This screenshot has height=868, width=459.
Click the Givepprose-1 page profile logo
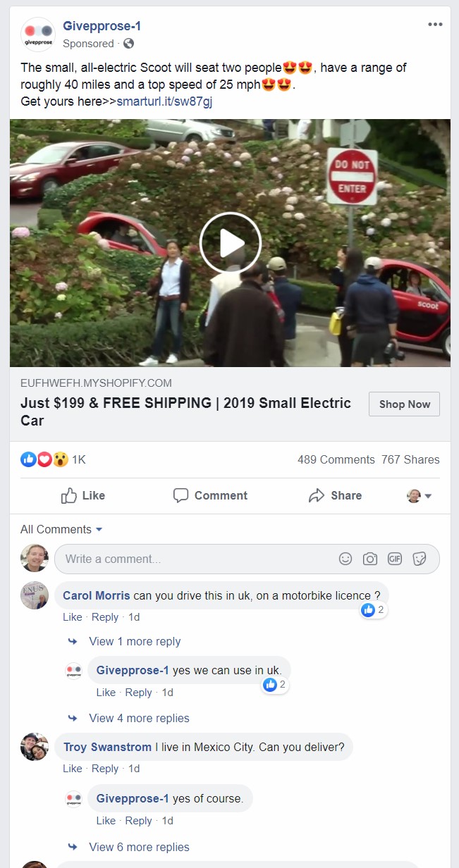[38, 34]
